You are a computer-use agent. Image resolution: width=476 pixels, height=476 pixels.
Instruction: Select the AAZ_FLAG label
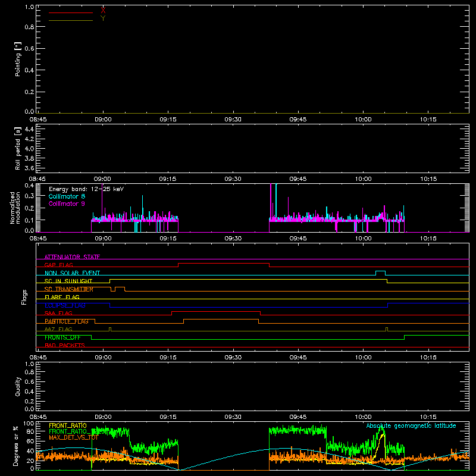(58, 329)
